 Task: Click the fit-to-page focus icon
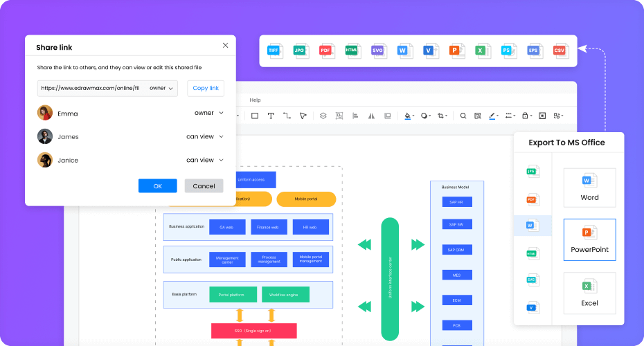(542, 116)
